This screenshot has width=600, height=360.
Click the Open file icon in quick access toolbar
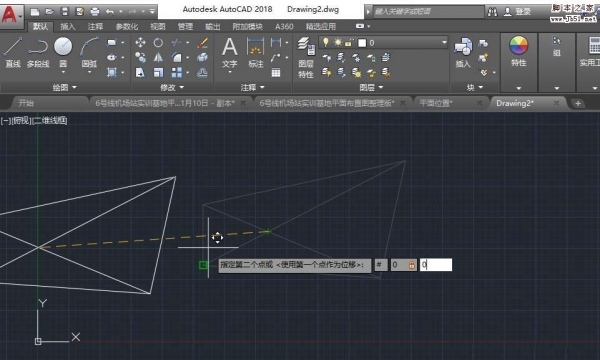pos(50,11)
